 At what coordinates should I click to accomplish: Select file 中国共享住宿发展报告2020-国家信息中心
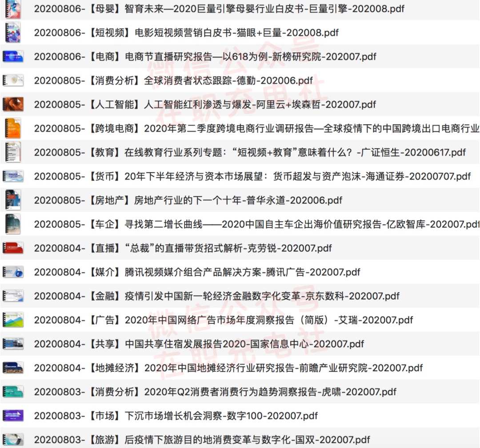199,344
